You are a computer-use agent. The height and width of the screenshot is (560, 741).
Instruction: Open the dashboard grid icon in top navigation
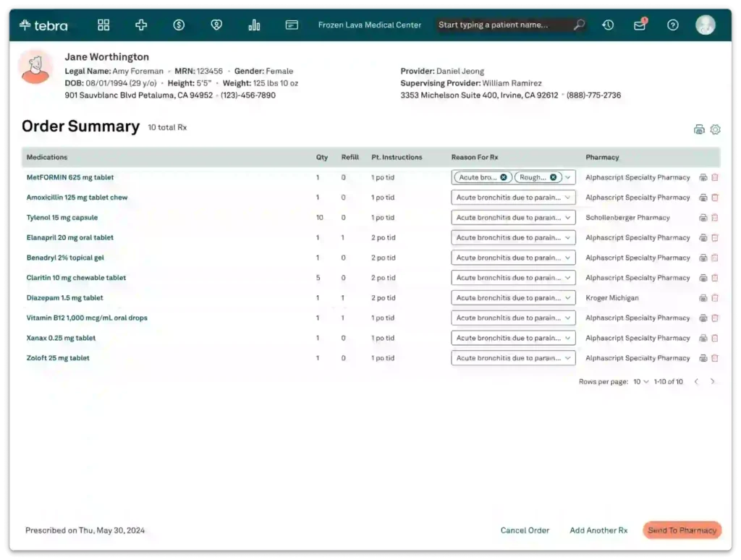tap(103, 25)
